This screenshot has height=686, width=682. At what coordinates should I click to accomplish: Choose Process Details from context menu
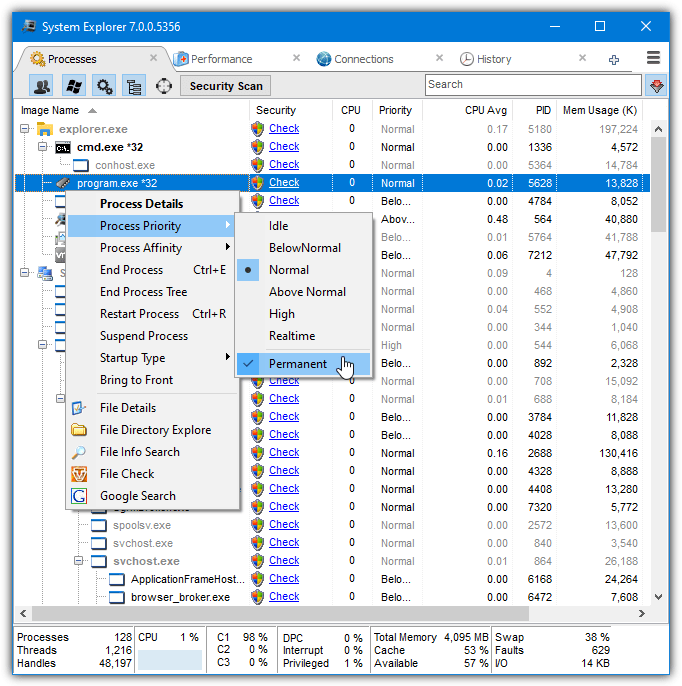pos(151,204)
